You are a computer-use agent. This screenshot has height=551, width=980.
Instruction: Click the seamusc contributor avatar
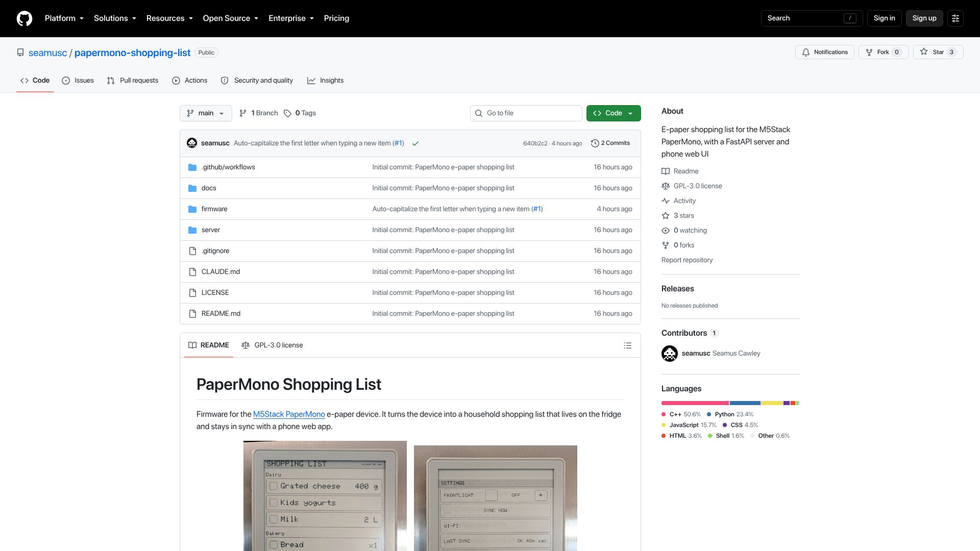coord(670,354)
